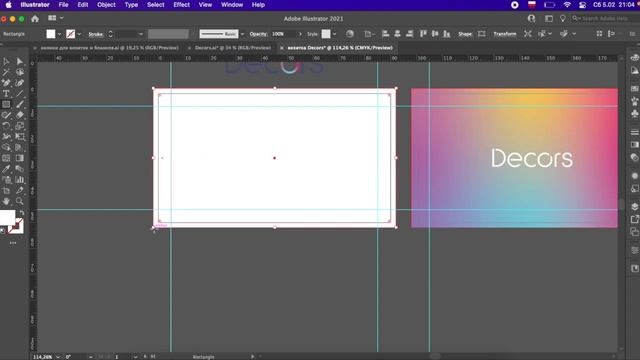
Task: Click the Opacity panel link
Action: tap(258, 34)
